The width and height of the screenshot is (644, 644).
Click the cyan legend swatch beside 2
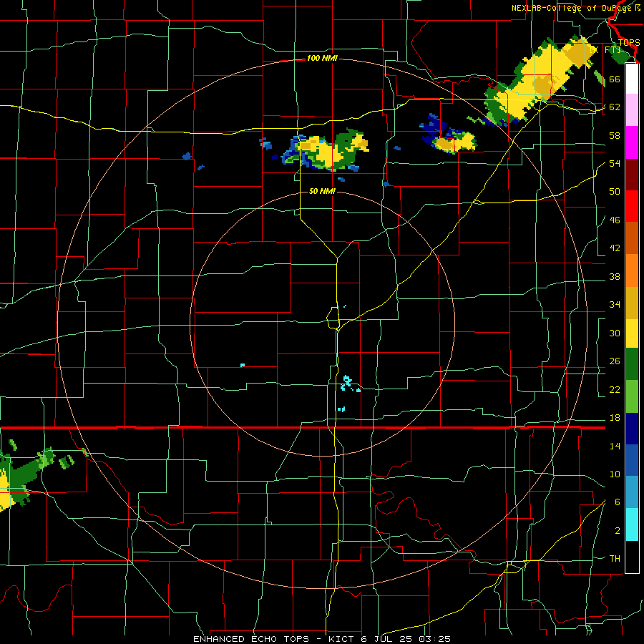pos(632,525)
